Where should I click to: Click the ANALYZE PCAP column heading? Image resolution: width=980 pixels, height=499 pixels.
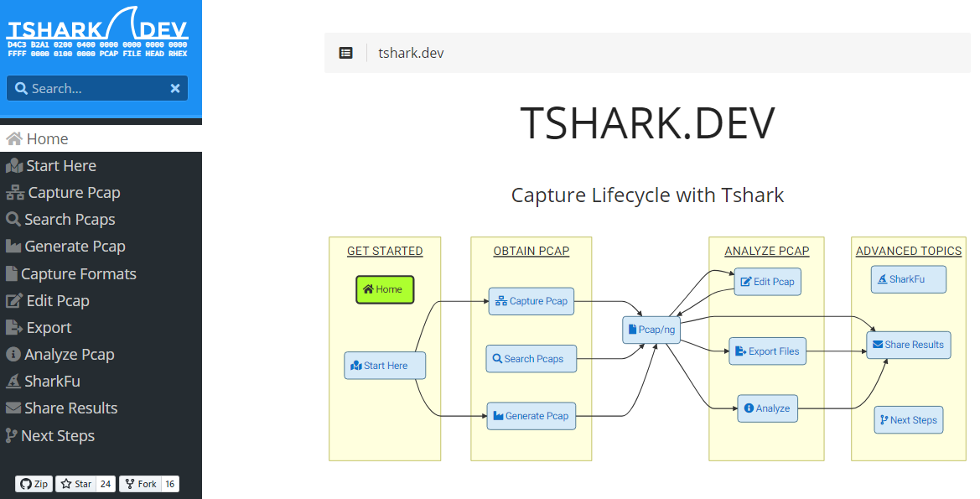click(767, 252)
